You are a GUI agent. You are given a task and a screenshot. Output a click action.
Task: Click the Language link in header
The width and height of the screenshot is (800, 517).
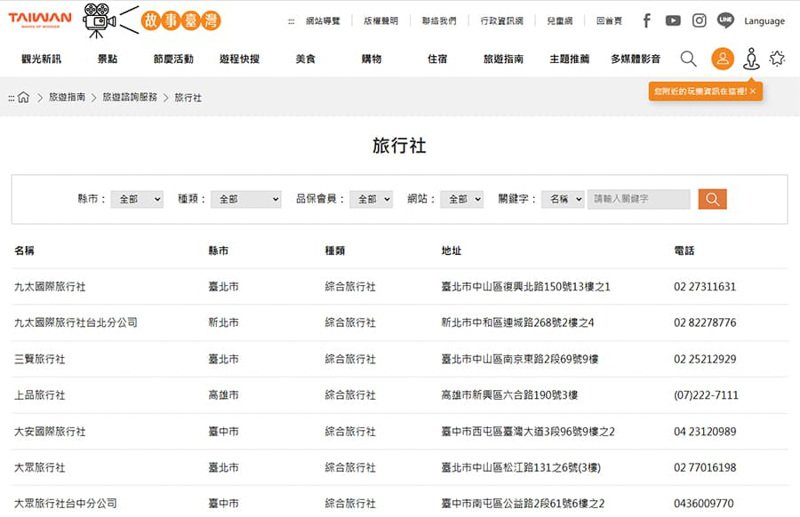(x=764, y=21)
